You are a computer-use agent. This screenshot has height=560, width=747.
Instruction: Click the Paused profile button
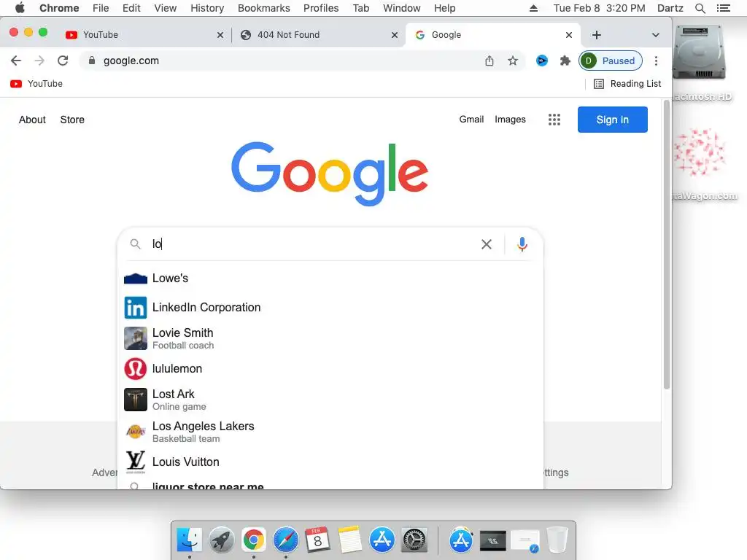pyautogui.click(x=611, y=61)
